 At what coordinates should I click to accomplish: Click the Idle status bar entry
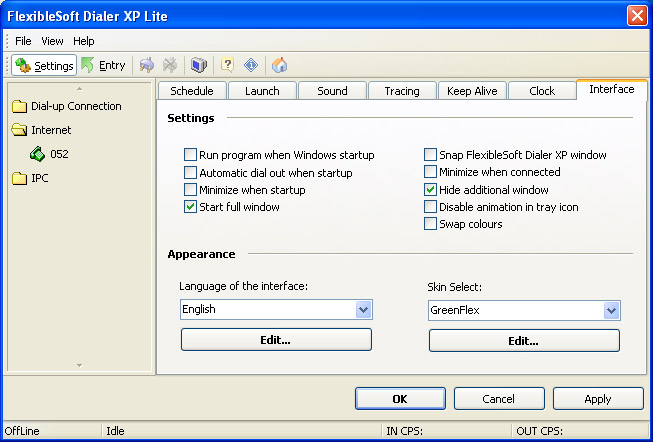pos(115,431)
